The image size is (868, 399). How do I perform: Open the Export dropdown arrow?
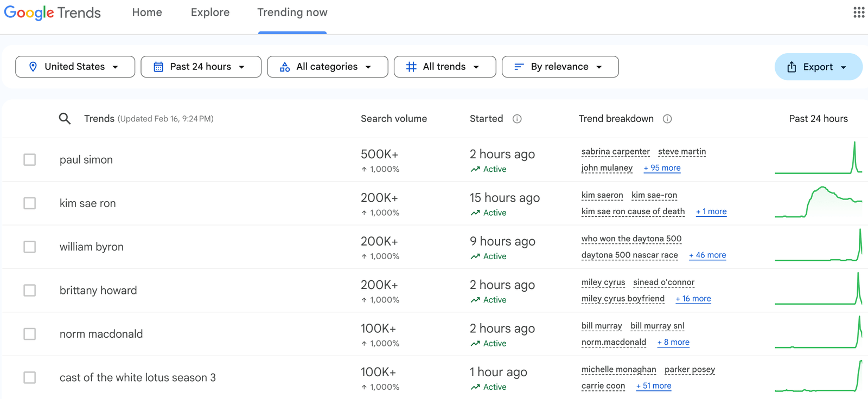pyautogui.click(x=844, y=67)
